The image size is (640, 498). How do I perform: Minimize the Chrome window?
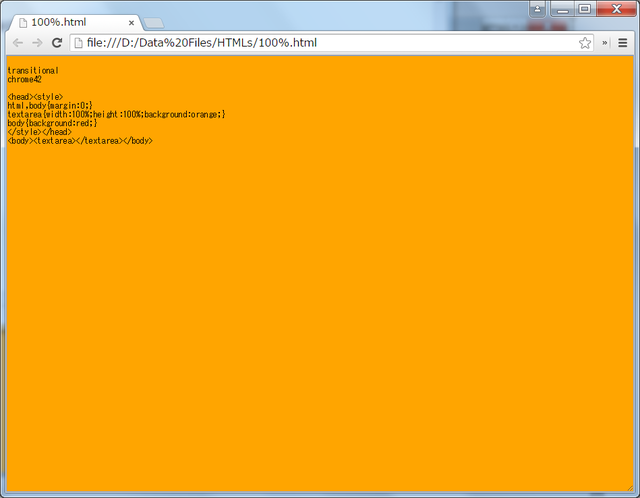pos(563,9)
